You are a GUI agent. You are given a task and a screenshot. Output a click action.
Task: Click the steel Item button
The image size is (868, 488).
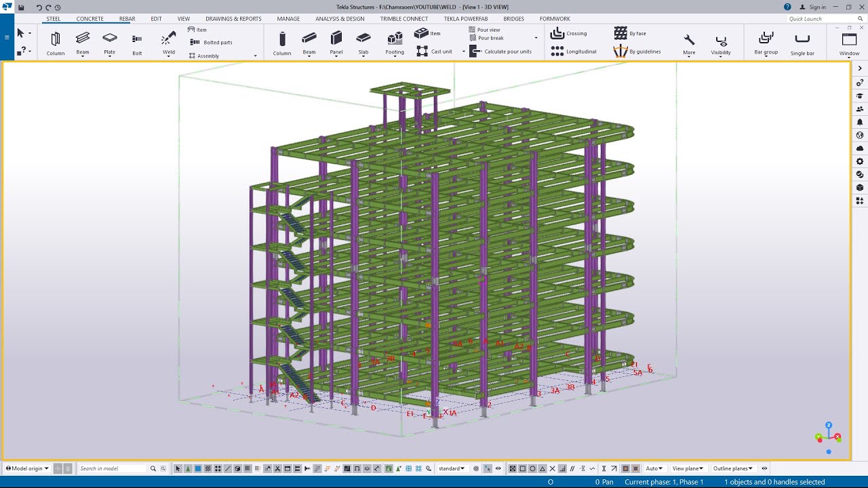click(197, 30)
